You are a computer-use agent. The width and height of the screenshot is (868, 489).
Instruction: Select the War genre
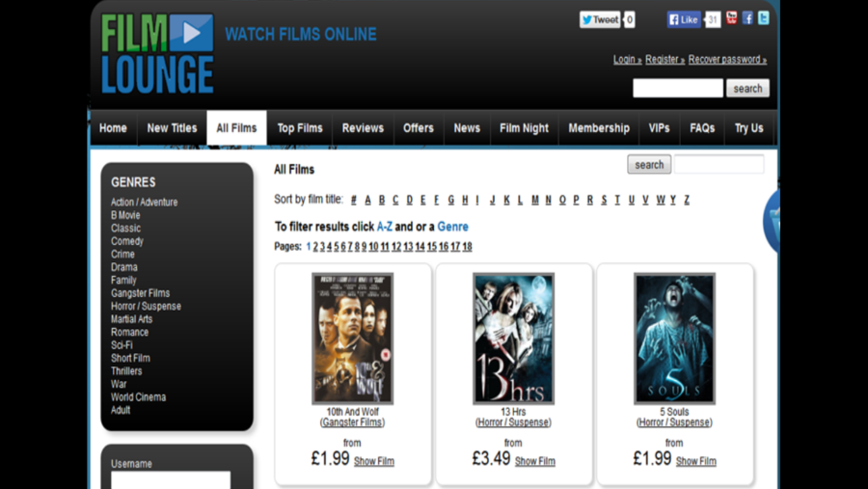point(119,384)
